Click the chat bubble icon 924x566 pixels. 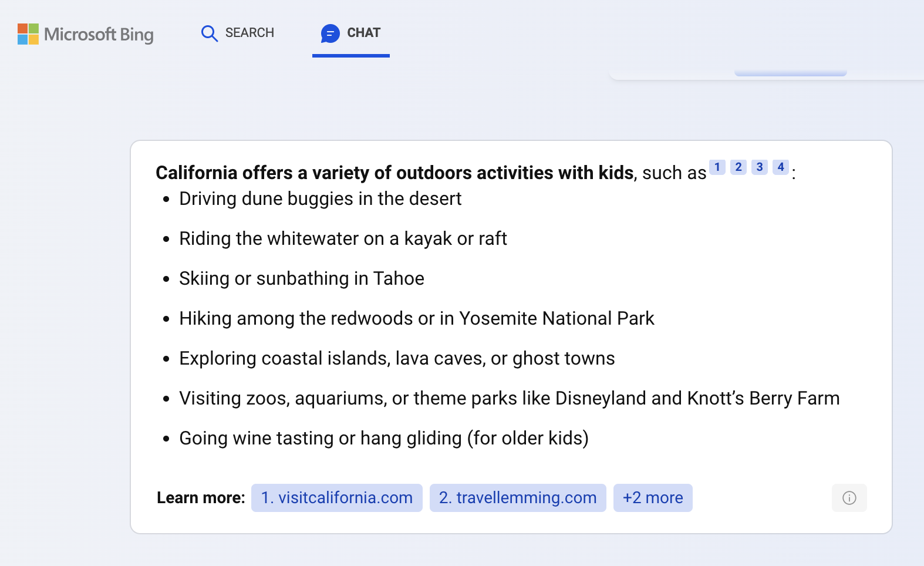click(331, 33)
